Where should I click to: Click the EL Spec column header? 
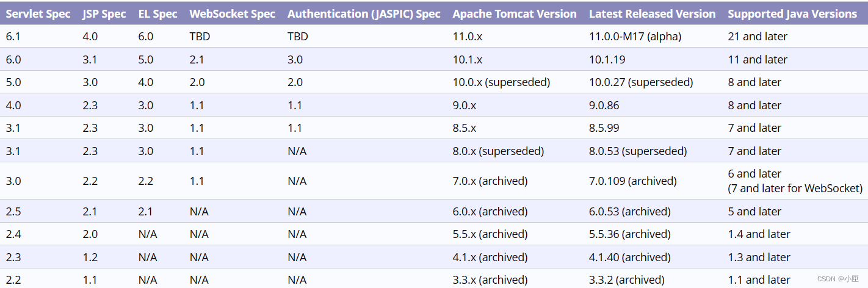point(157,13)
